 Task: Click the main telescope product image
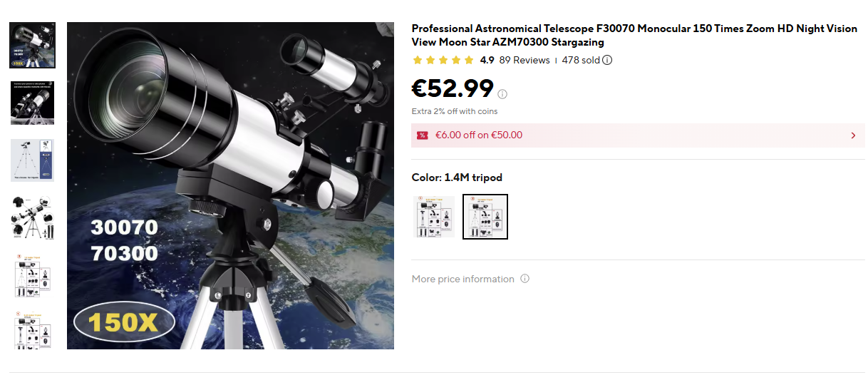click(230, 185)
